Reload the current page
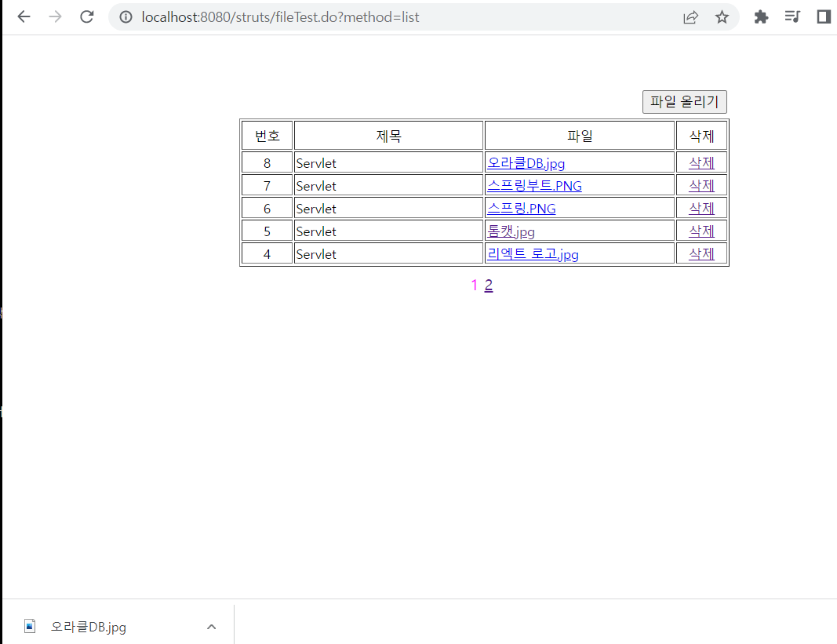 [86, 16]
